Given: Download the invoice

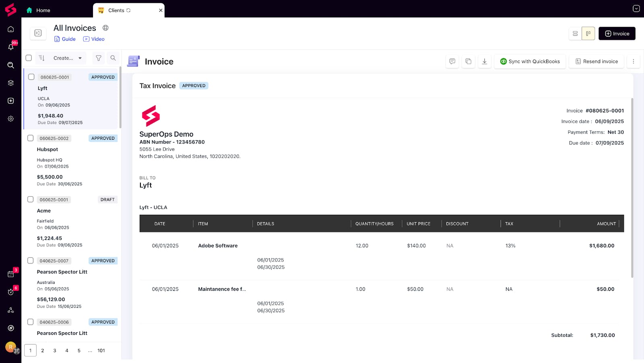Looking at the screenshot, I should tap(485, 61).
